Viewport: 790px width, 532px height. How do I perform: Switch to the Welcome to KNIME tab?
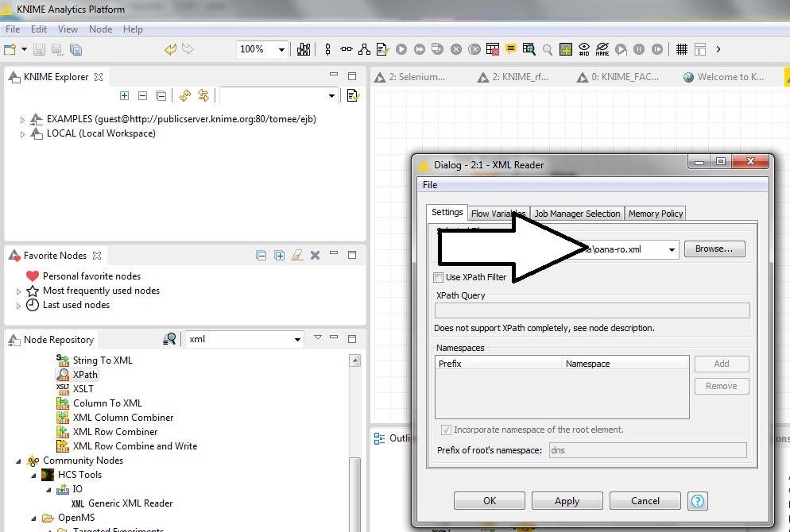(x=723, y=77)
